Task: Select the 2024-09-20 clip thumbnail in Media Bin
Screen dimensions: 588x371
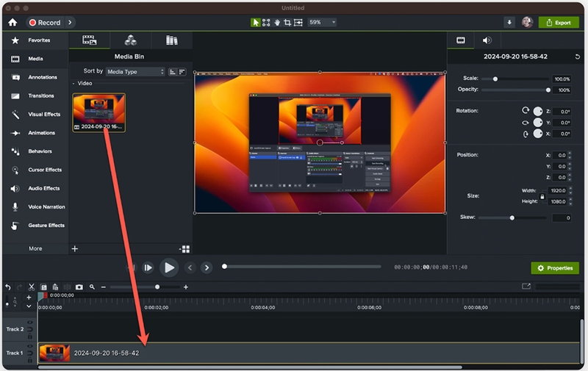Action: [99, 112]
